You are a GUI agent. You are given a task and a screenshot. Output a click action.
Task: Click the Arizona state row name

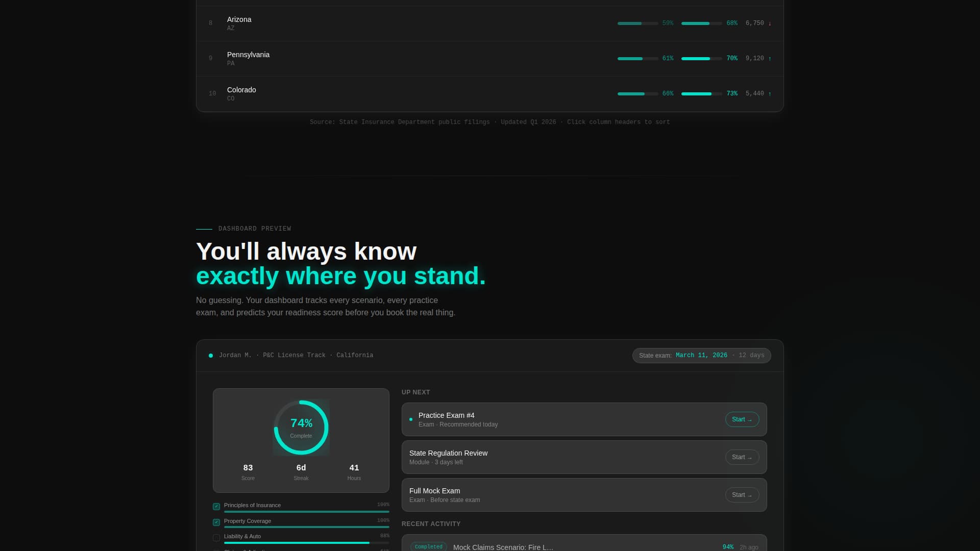[x=239, y=19]
